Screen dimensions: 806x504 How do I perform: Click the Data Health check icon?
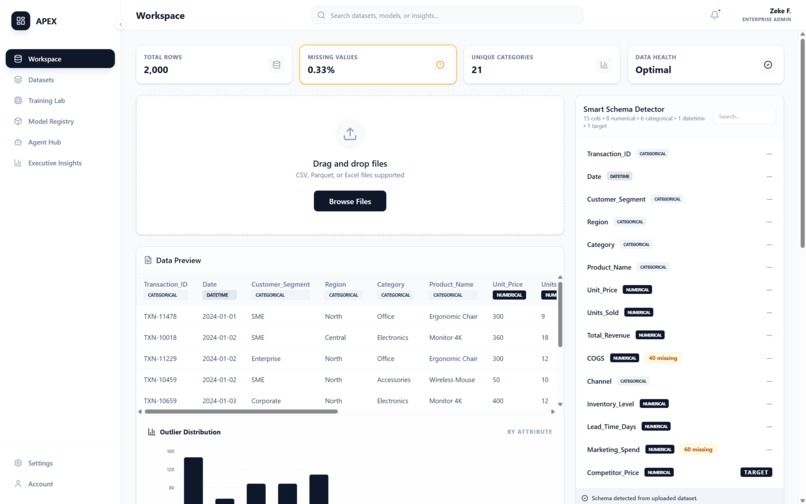pos(768,65)
